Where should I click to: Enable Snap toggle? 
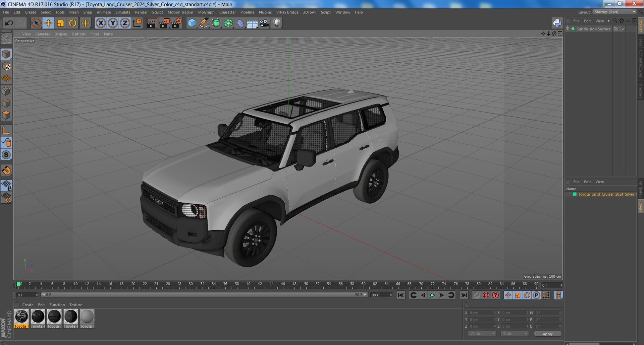point(6,170)
